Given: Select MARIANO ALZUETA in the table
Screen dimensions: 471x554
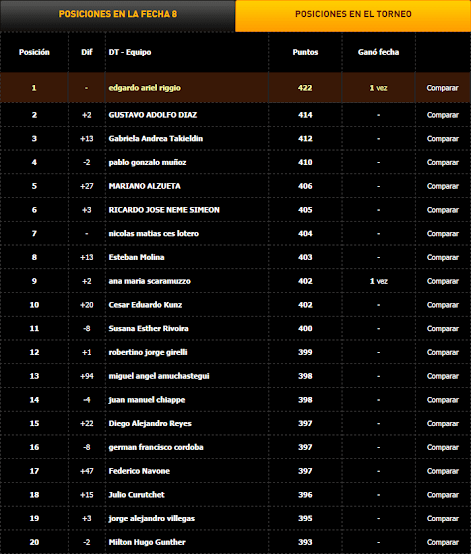Looking at the screenshot, I should coord(144,186).
